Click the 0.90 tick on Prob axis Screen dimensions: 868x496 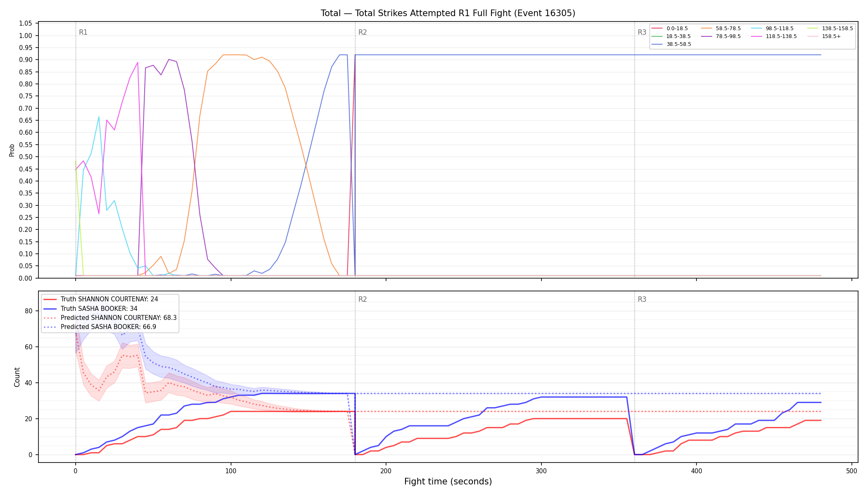tap(26, 60)
